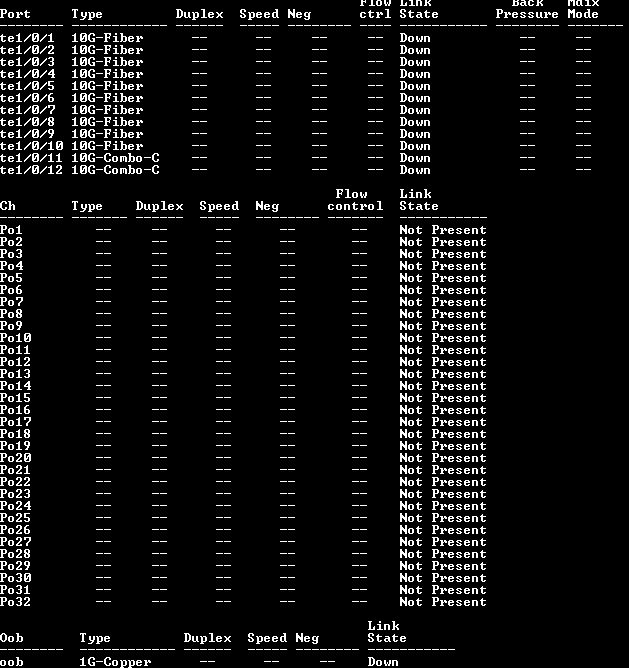Select the Po1 channel entry
629x668 pixels.
click(x=11, y=230)
